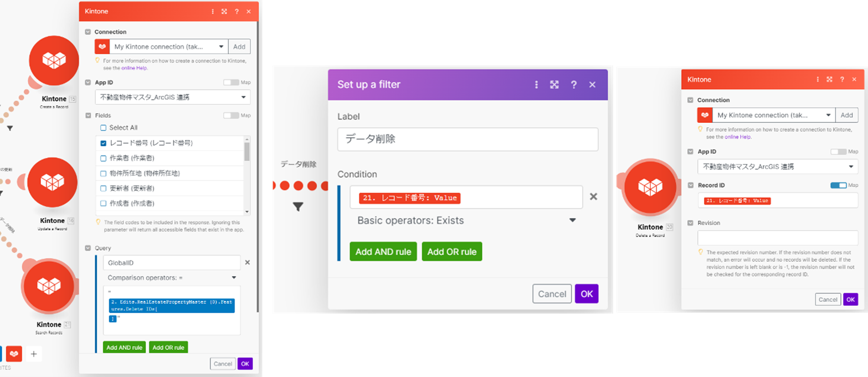Remove the GlobalID query rule
The width and height of the screenshot is (868, 377).
point(248,263)
